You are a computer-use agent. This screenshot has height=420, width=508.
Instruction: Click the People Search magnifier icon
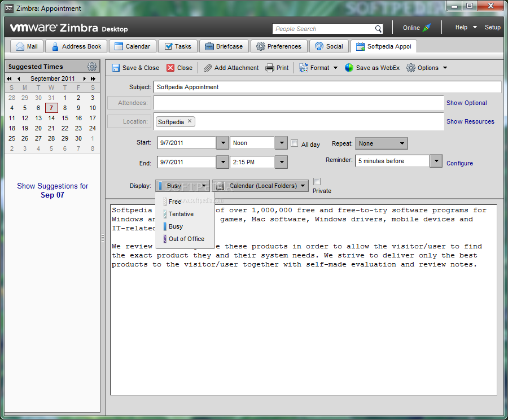(x=378, y=29)
